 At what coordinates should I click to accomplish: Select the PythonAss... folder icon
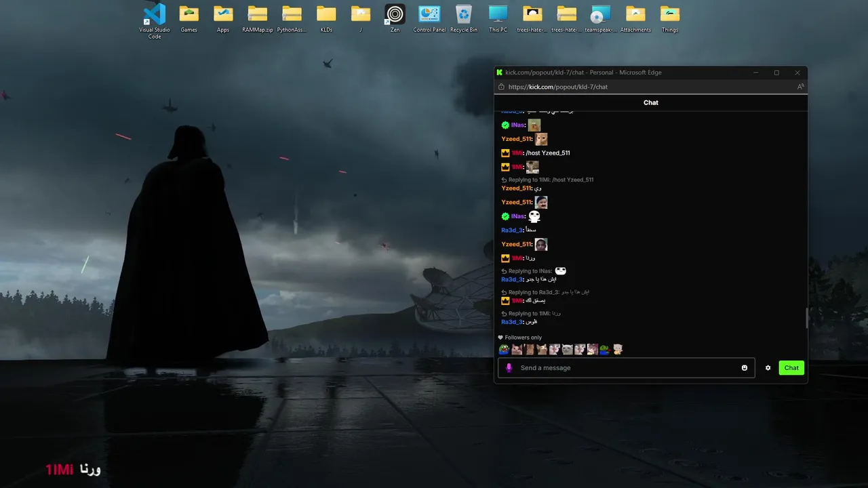[x=292, y=19]
